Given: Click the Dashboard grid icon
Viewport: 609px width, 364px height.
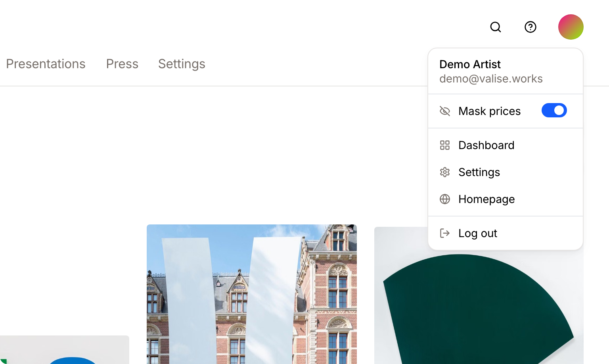Looking at the screenshot, I should tap(445, 145).
